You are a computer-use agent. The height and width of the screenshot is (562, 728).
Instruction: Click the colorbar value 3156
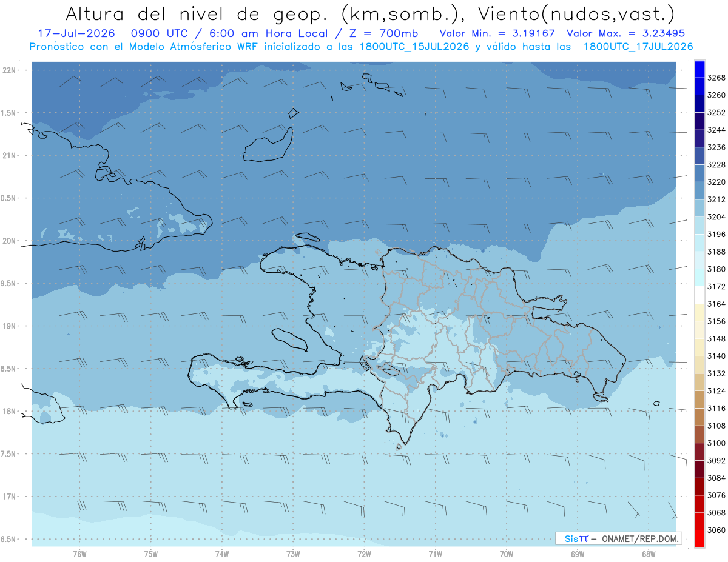coord(716,321)
